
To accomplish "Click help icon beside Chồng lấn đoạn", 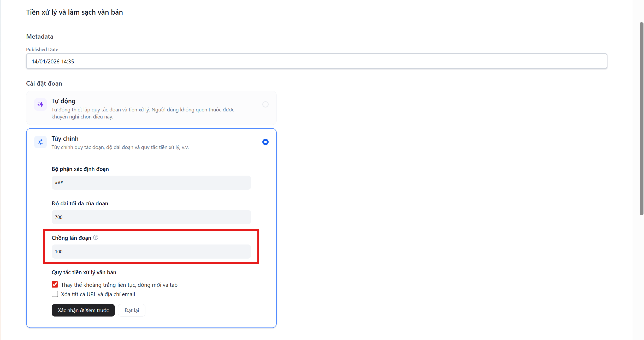I will coord(96,237).
